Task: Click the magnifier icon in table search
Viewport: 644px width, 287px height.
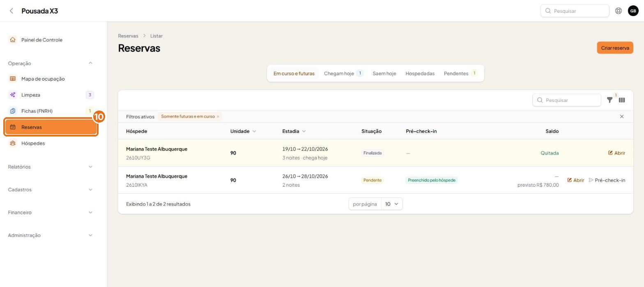Action: 540,100
